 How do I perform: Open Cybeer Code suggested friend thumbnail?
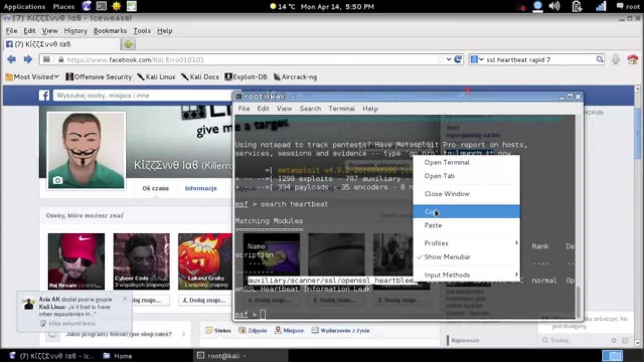tap(141, 261)
